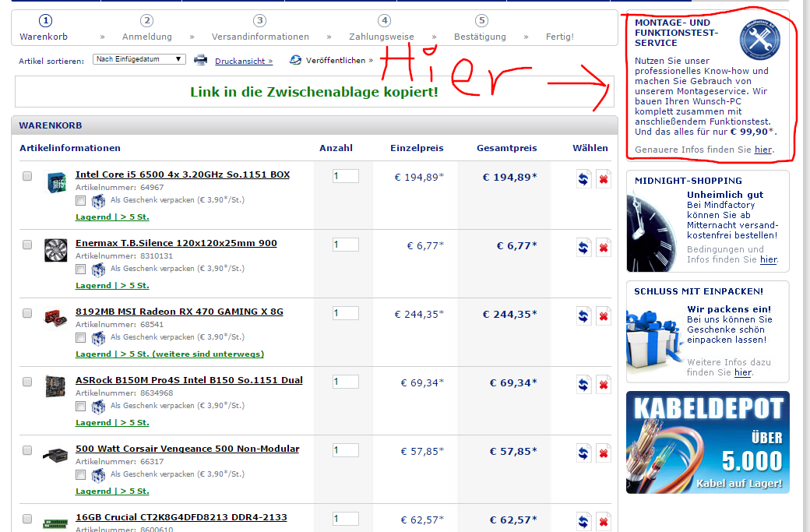Remove Intel Core i5 6500 from cart
This screenshot has width=810, height=532.
[604, 179]
